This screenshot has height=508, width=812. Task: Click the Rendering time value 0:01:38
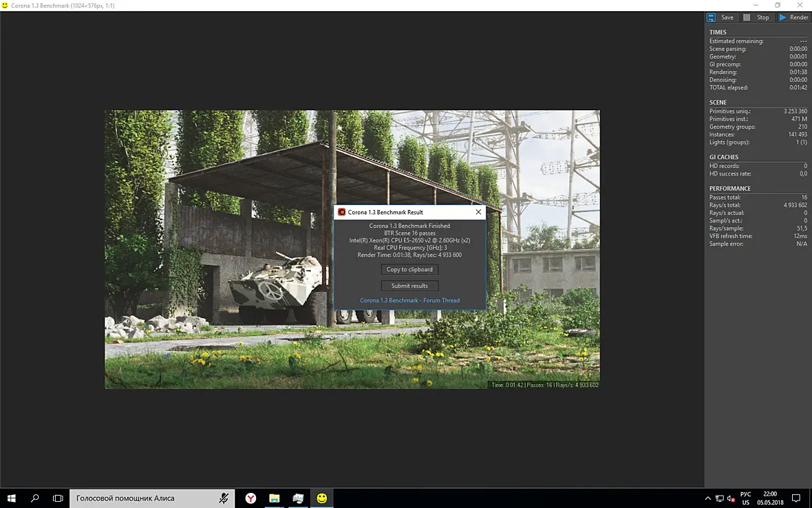[798, 72]
